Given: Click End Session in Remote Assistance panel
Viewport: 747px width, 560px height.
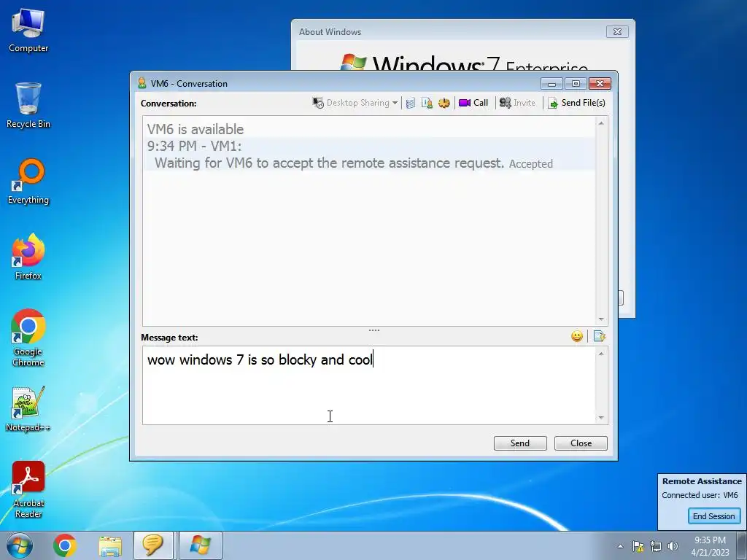Looking at the screenshot, I should pos(713,516).
